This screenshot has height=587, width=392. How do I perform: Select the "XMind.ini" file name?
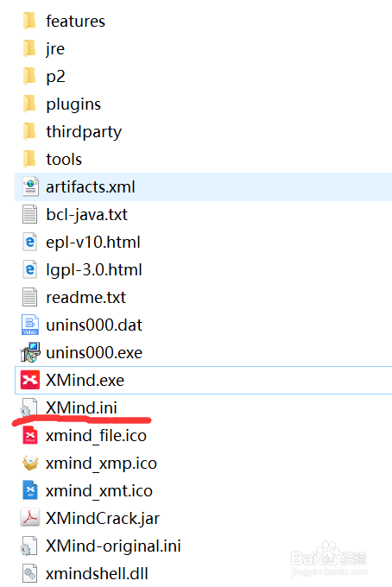point(82,407)
